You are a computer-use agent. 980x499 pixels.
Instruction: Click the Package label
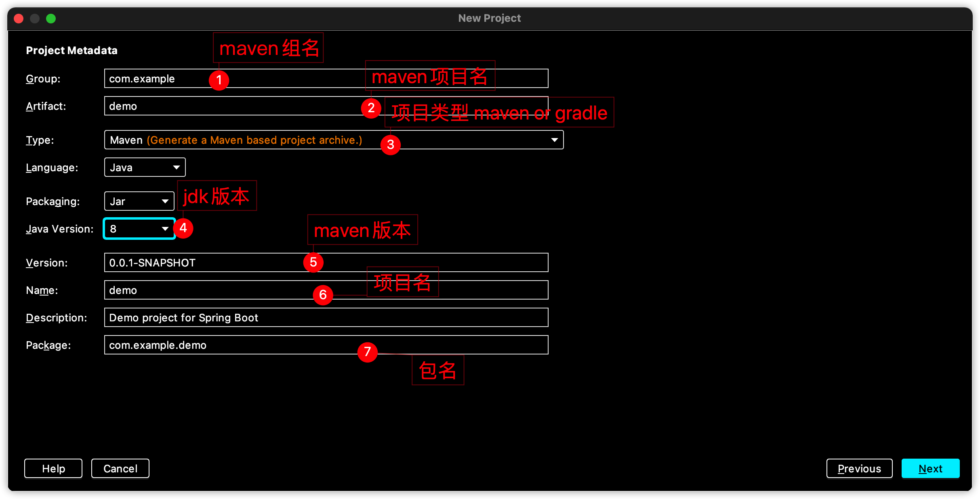(x=48, y=345)
